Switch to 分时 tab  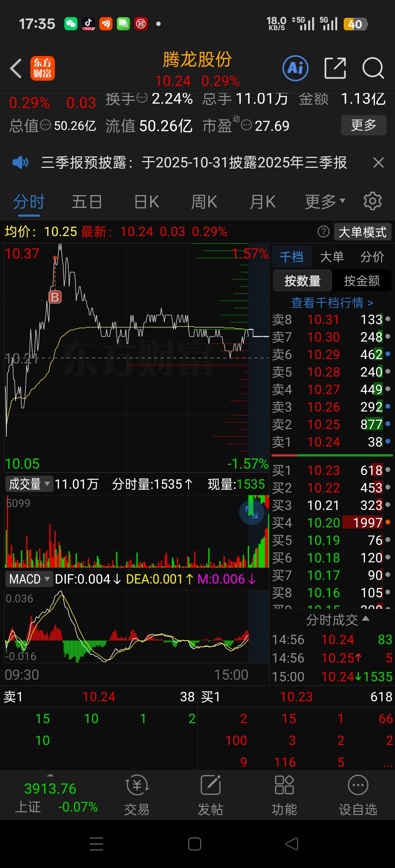pos(29,201)
